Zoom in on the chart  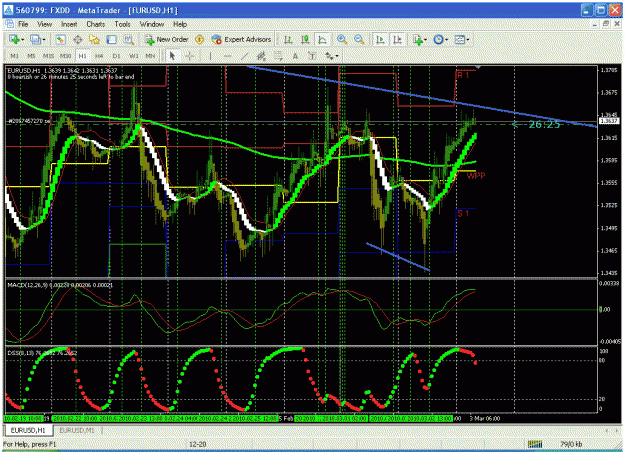(342, 39)
